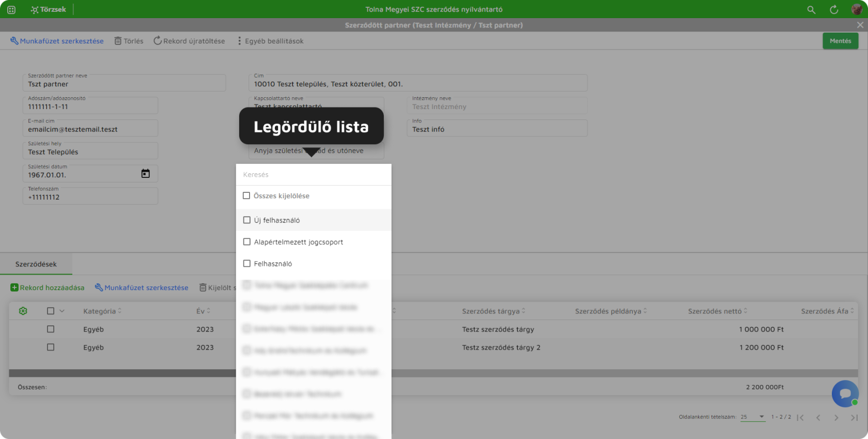
Task: Go to next page arrow
Action: coord(836,418)
